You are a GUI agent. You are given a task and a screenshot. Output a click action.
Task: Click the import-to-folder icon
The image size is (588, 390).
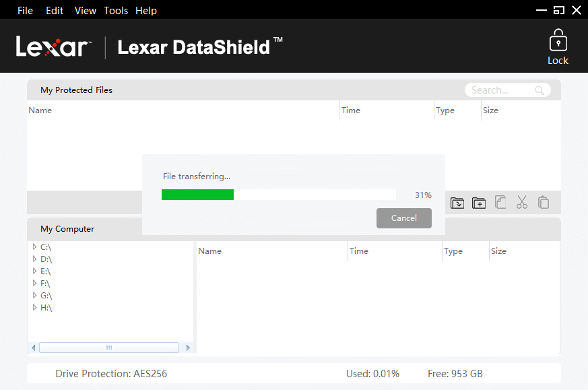pos(457,203)
